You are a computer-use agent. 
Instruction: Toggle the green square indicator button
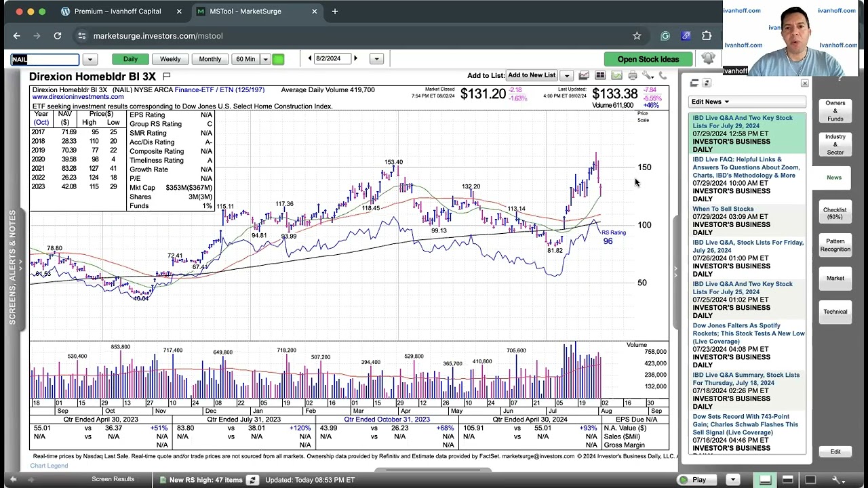point(278,59)
